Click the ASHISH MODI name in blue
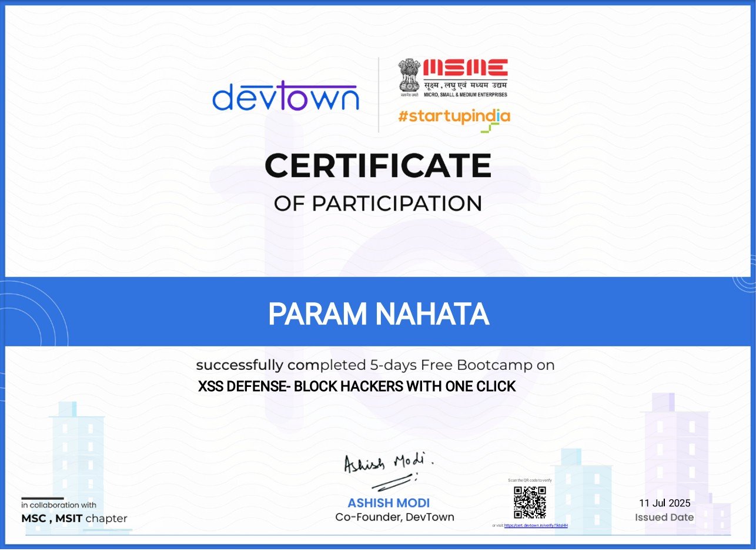The image size is (756, 551). (389, 503)
